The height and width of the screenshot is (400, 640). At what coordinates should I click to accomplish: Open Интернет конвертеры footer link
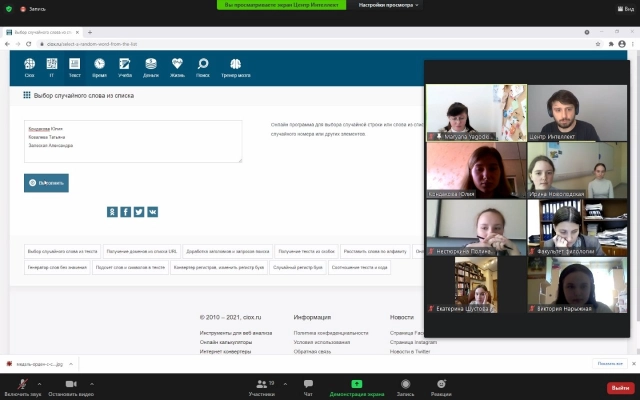click(x=225, y=351)
